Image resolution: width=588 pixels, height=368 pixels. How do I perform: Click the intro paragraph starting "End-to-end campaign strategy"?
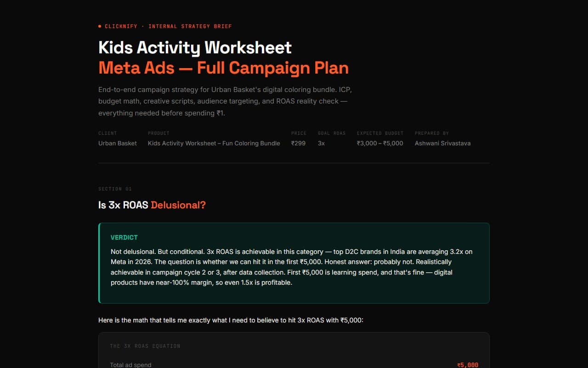pos(225,101)
